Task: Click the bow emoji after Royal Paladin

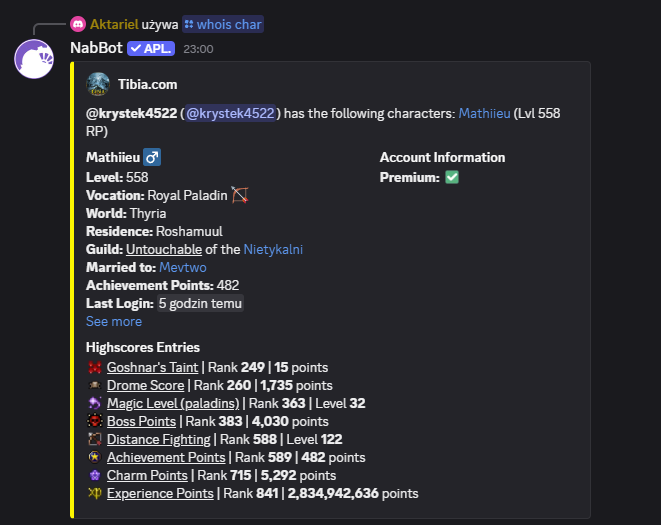Action: (240, 195)
